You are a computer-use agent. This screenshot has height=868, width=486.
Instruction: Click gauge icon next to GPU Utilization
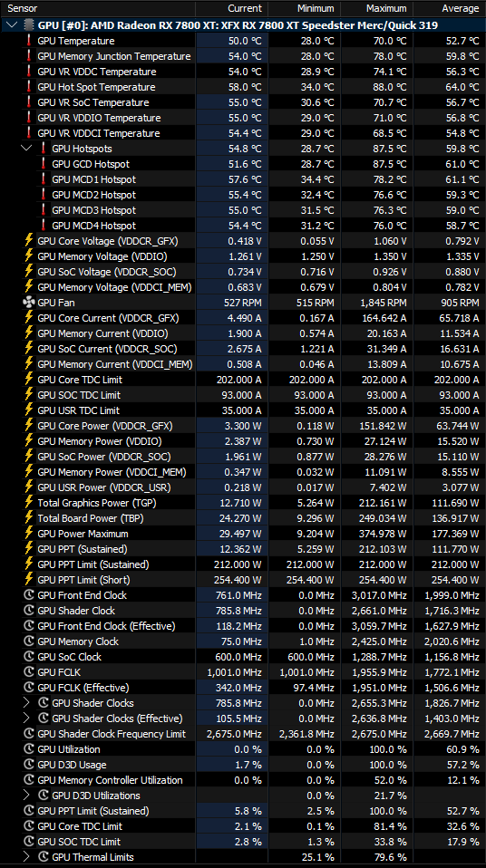[x=29, y=749]
